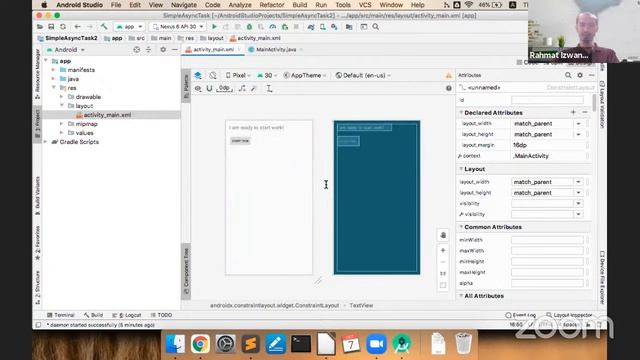The height and width of the screenshot is (360, 640).
Task: Open the Layout Inspector
Action: click(569, 315)
